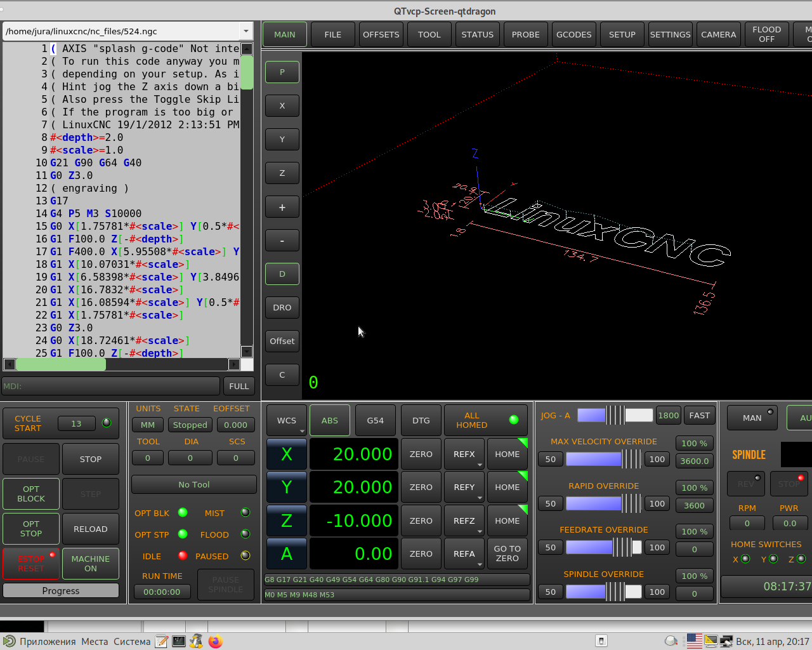Switch the preview to Y view
Image resolution: width=812 pixels, height=650 pixels.
click(282, 140)
